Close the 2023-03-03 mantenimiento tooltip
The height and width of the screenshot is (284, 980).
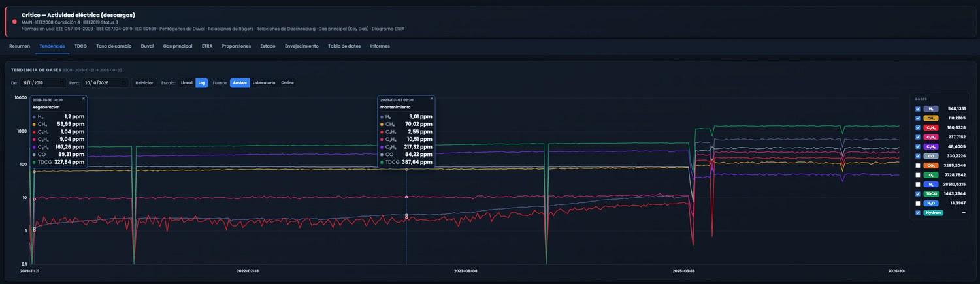(431, 99)
